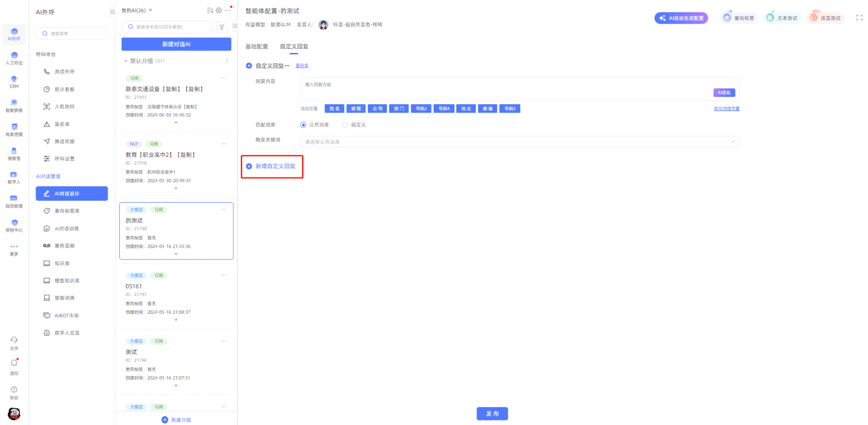Collapse the 默认分组 group
This screenshot has height=425, width=868.
[x=126, y=61]
